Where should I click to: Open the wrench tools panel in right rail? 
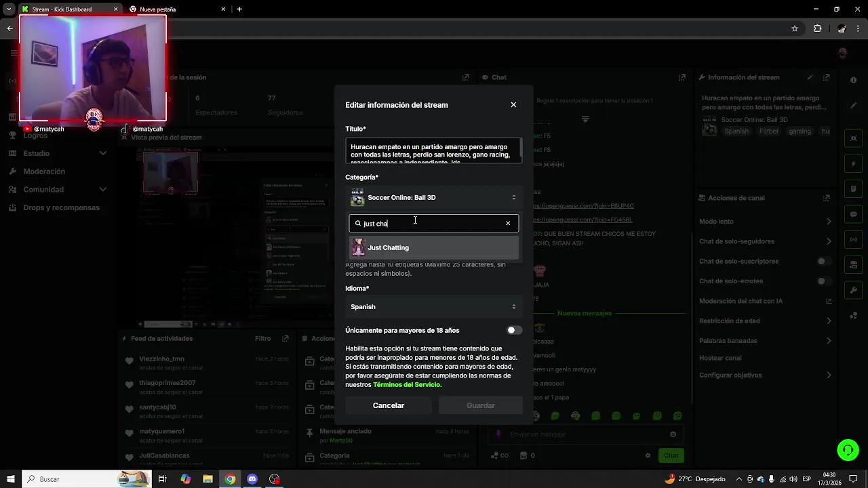pos(854,290)
